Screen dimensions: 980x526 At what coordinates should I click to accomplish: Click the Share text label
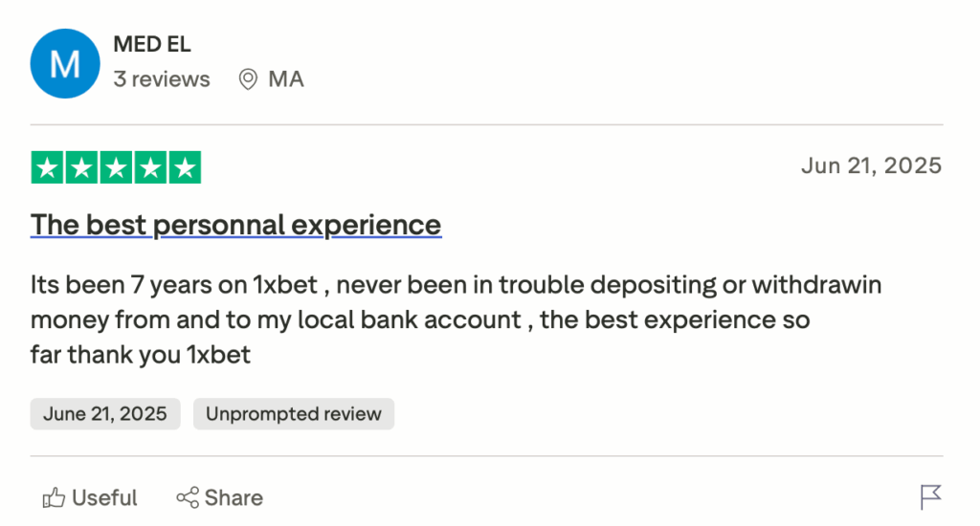pos(234,498)
